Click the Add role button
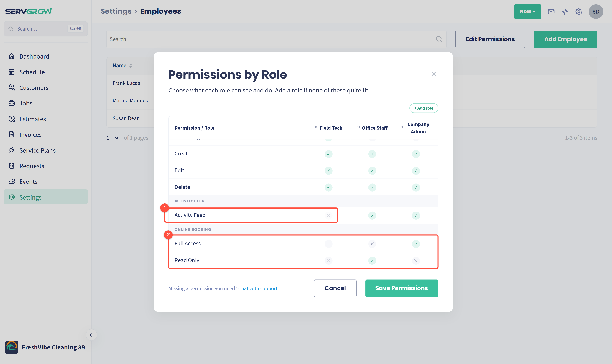612x364 pixels. click(424, 108)
